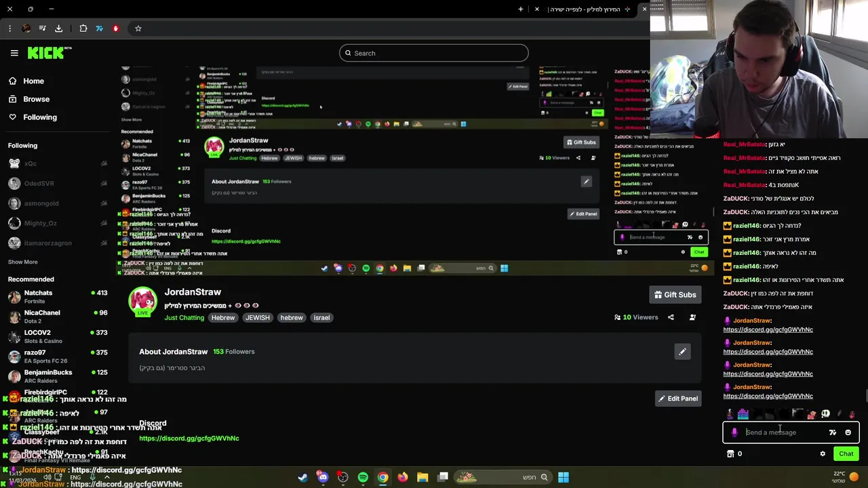Open LOCOV2 recommended channel
This screenshot has height=488, width=868.
click(58, 336)
